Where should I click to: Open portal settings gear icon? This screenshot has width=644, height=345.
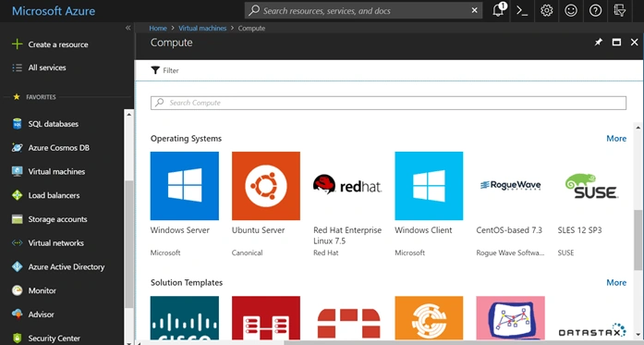click(x=546, y=11)
